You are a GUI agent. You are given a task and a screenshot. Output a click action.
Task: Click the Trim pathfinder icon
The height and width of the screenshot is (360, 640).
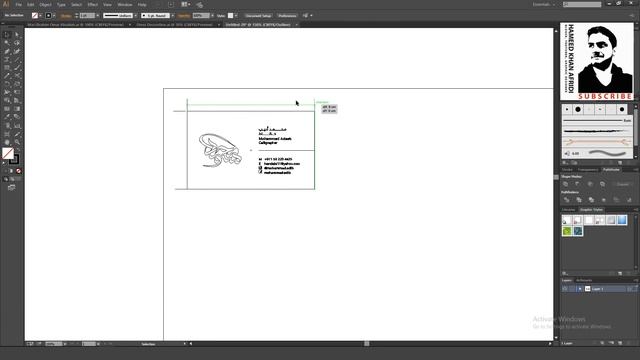pos(579,200)
